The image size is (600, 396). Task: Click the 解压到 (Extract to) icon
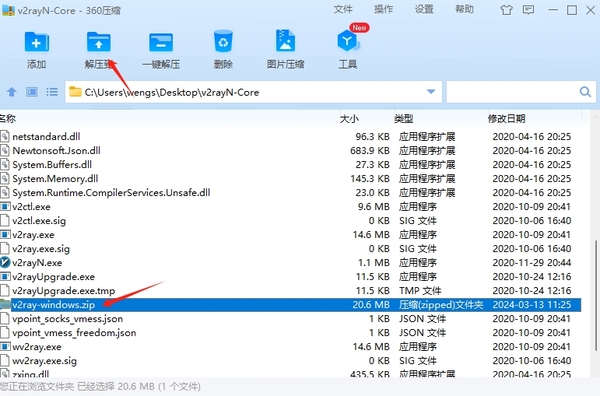click(99, 42)
